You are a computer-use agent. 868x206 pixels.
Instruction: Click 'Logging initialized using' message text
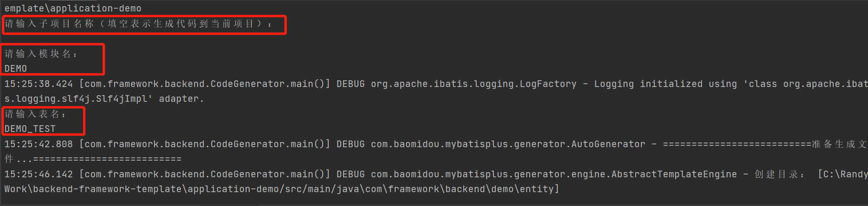[x=665, y=84]
